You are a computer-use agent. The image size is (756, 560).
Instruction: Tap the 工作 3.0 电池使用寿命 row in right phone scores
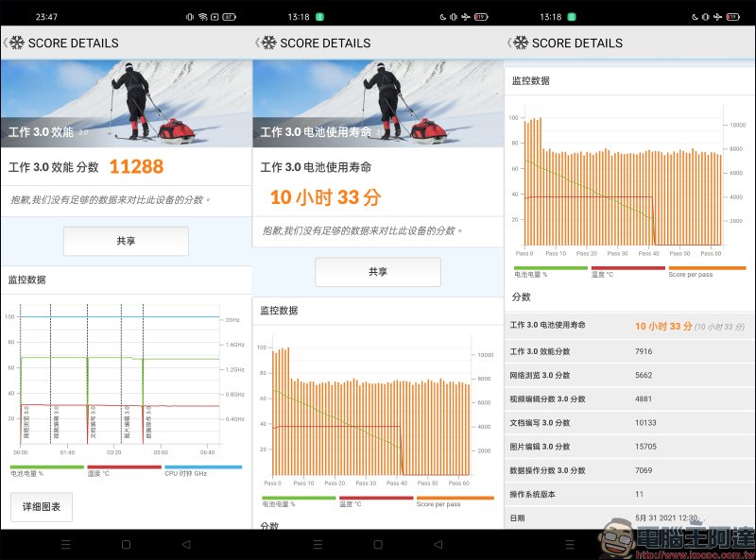pos(629,326)
